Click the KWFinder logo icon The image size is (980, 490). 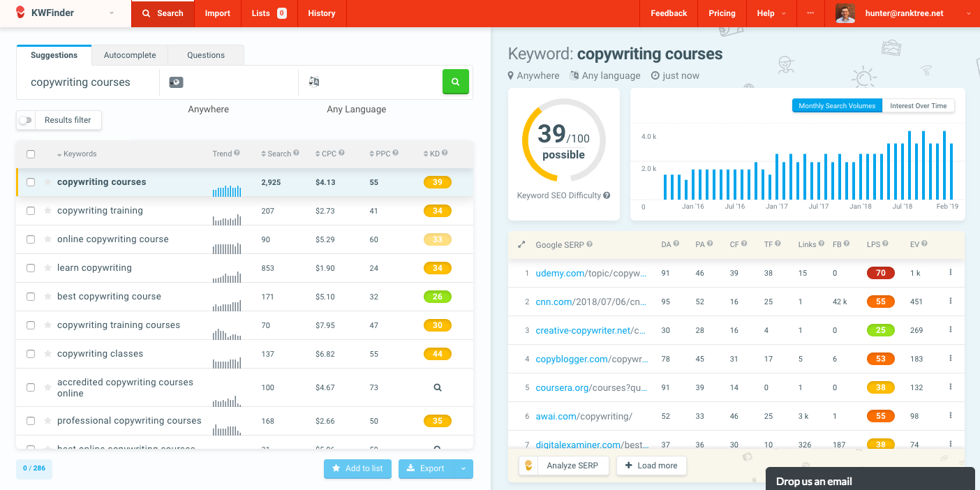pos(22,13)
